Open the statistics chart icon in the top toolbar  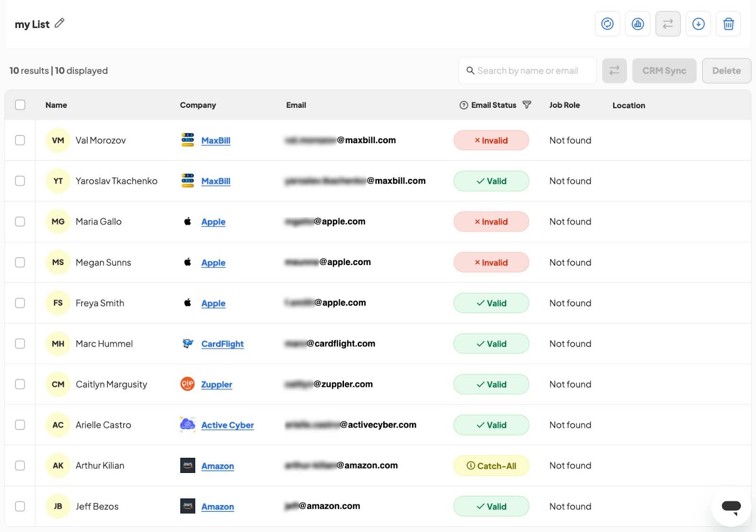point(637,24)
